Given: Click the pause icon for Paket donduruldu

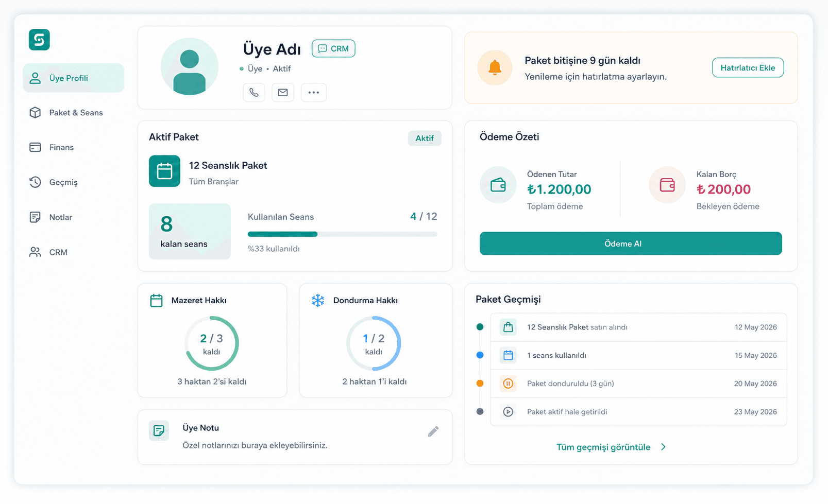Looking at the screenshot, I should pos(508,384).
